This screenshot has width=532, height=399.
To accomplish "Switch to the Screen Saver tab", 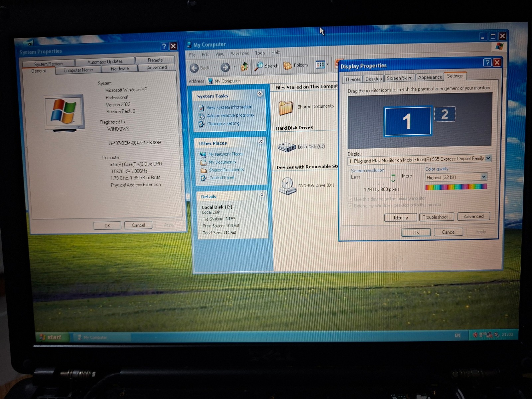I will [400, 78].
